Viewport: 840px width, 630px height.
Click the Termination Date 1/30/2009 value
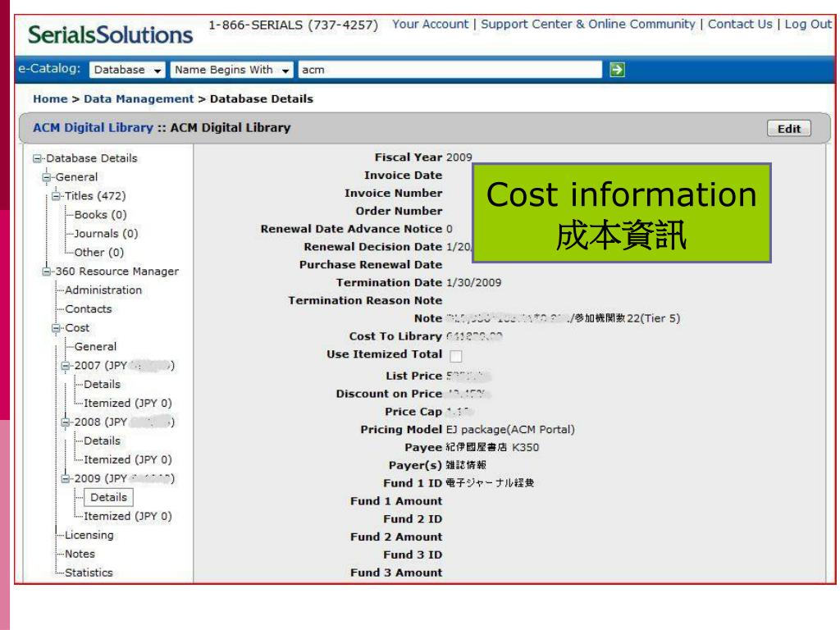(473, 282)
